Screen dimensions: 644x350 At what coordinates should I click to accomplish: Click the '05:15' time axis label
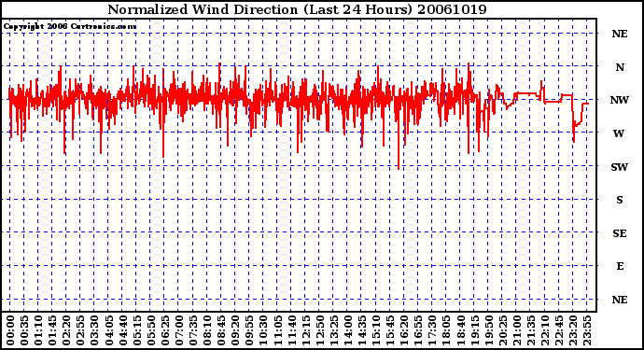click(137, 330)
